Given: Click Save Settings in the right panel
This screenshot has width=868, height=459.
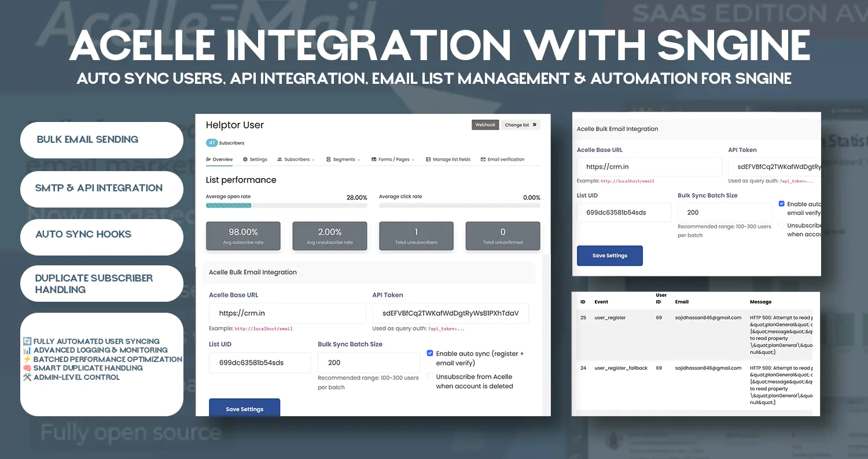Looking at the screenshot, I should (609, 256).
